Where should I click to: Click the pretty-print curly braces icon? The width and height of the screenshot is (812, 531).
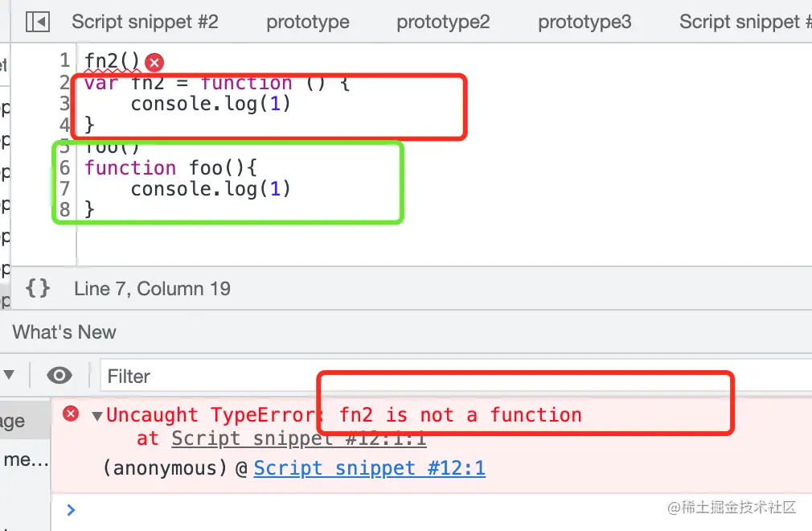38,288
